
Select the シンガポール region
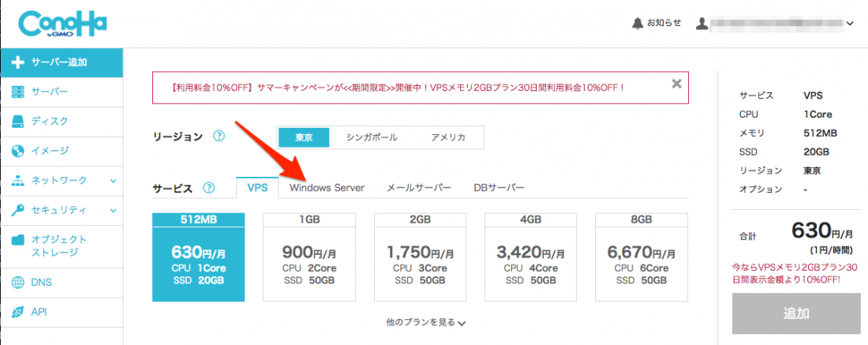pyautogui.click(x=372, y=137)
